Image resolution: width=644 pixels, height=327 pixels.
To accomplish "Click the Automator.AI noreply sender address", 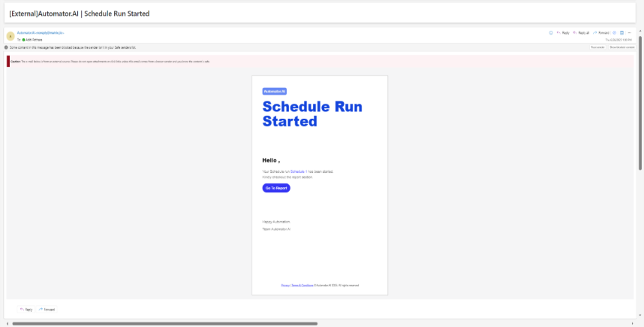I will pos(41,32).
